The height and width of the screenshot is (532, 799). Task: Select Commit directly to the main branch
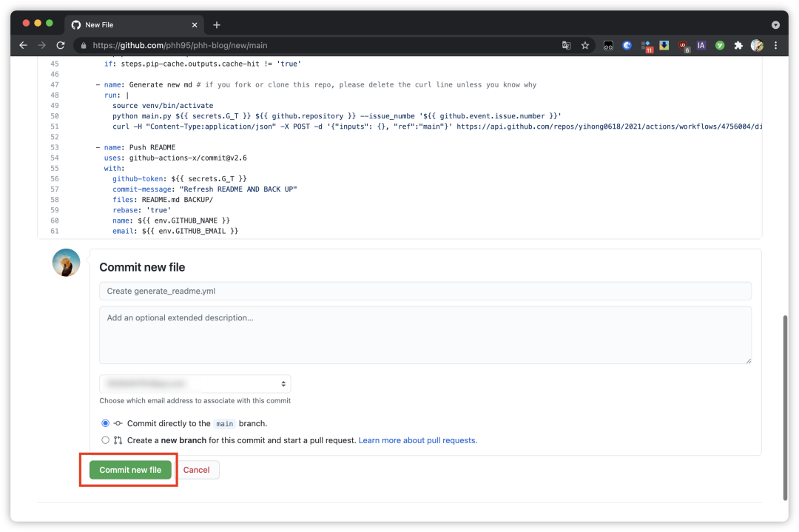(x=105, y=422)
